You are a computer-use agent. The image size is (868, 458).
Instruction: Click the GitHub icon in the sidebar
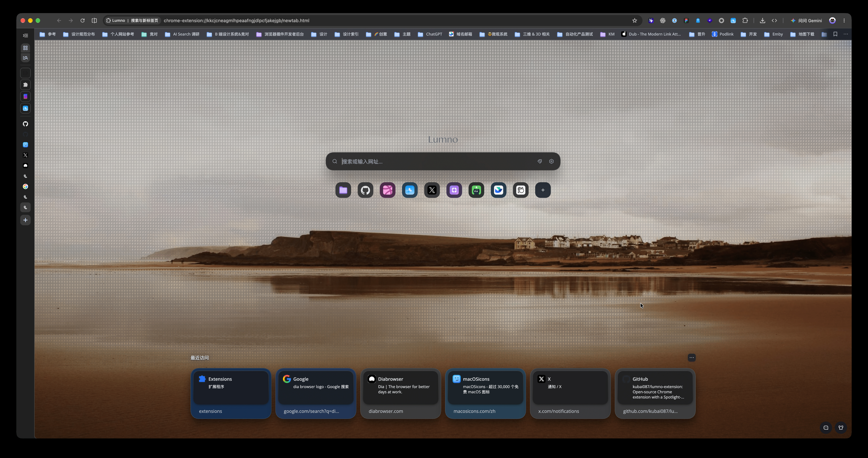pos(25,124)
